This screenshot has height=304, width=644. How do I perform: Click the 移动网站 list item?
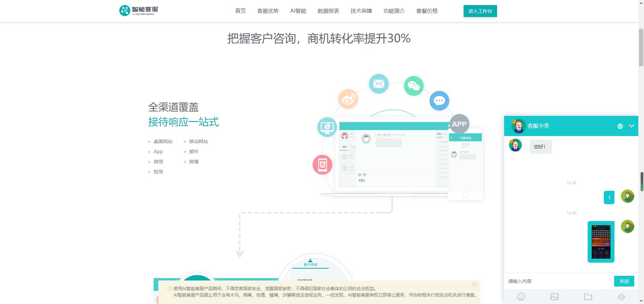pos(199,141)
